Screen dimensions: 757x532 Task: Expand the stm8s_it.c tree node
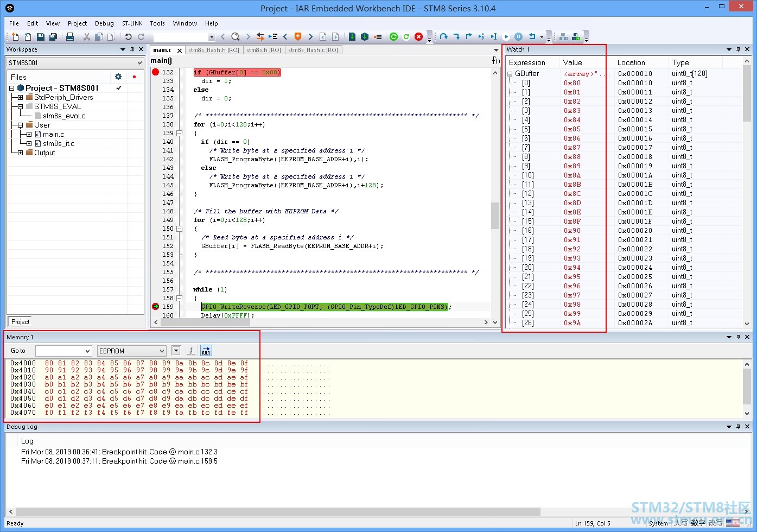(x=29, y=144)
